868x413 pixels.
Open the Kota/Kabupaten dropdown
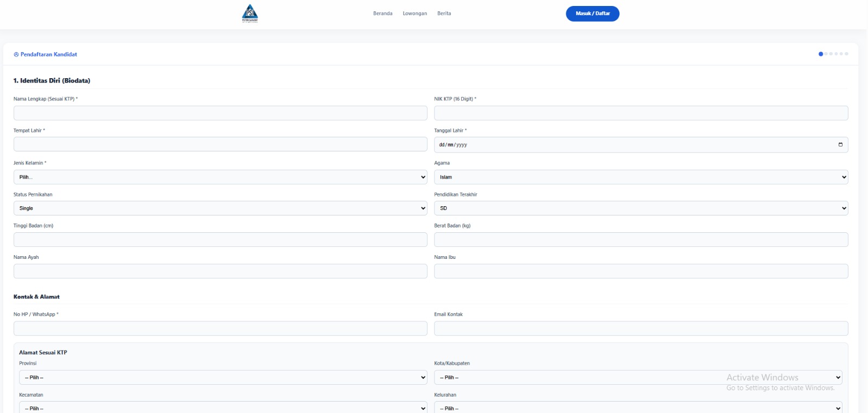[638, 377]
